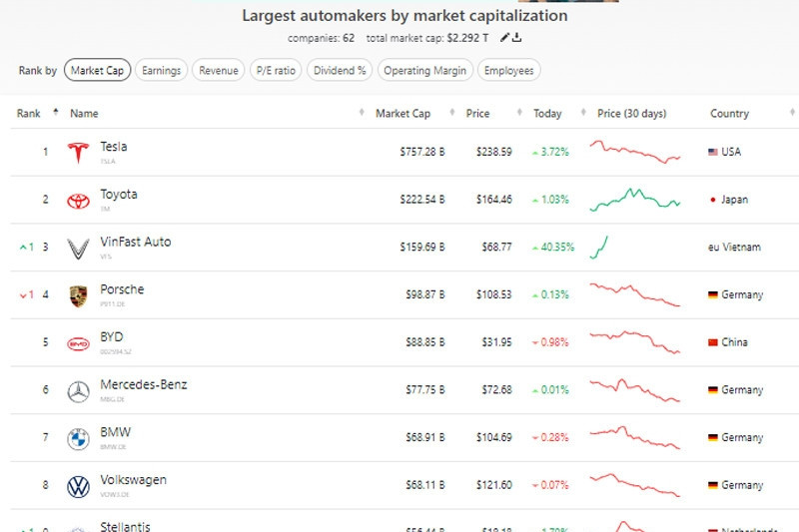Switch ranking to Revenue
The width and height of the screenshot is (799, 532).
[x=218, y=70]
